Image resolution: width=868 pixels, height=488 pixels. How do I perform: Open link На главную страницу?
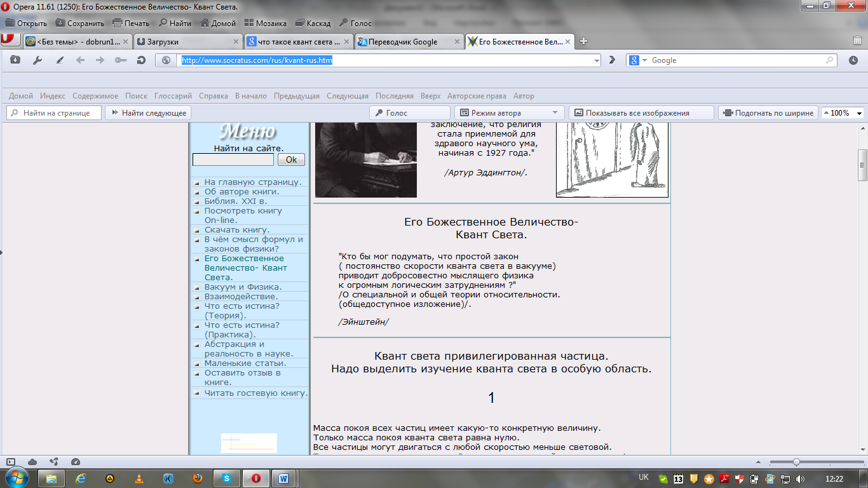(253, 182)
